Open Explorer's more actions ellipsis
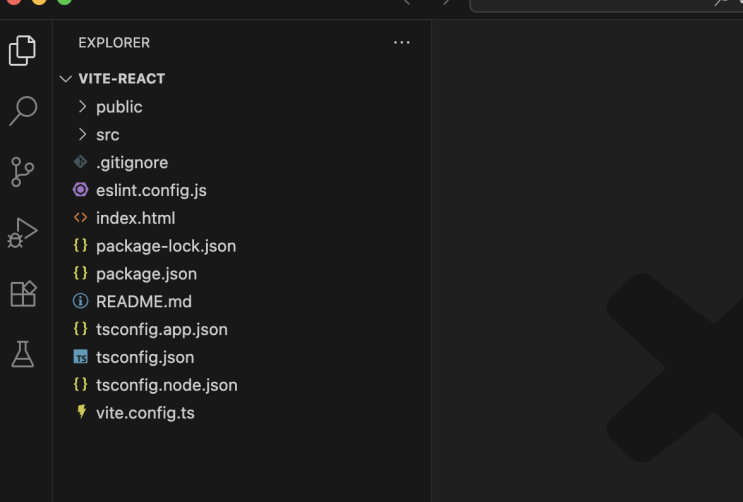 (x=402, y=43)
